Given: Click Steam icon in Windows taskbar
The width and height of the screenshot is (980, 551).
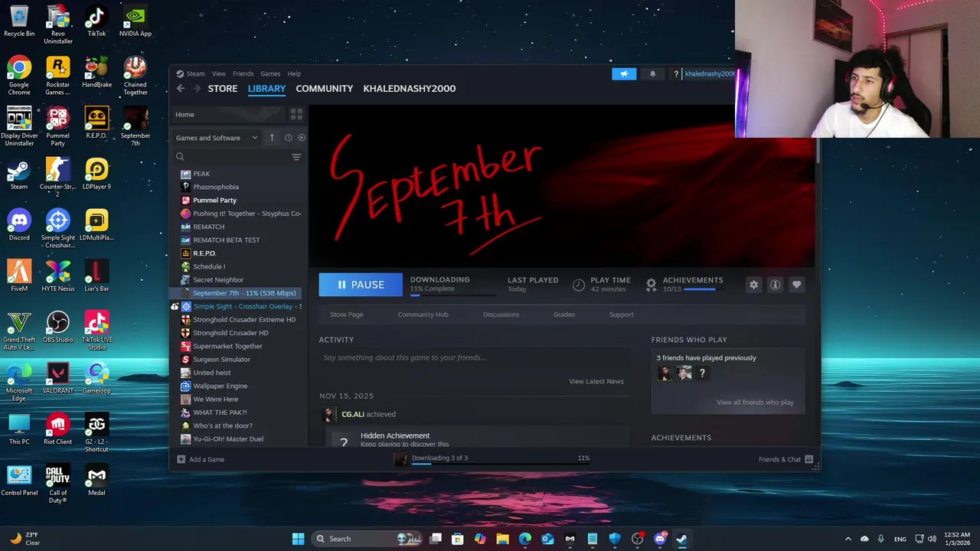Looking at the screenshot, I should tap(681, 539).
